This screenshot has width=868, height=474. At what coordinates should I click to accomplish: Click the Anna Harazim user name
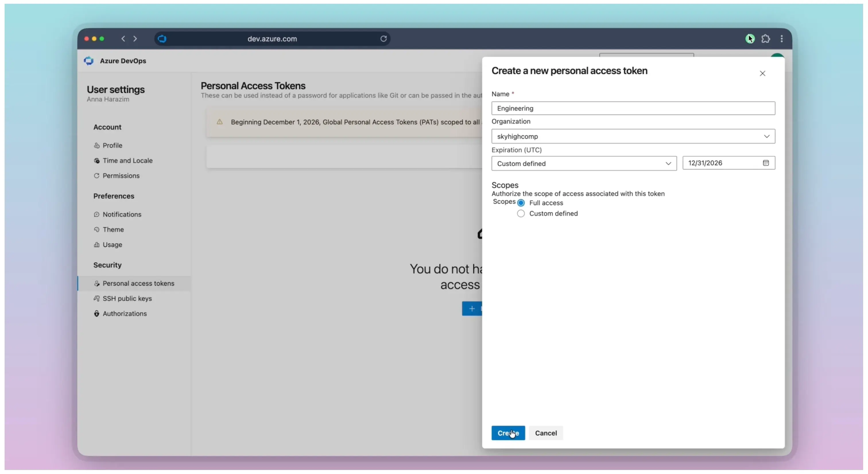point(108,99)
